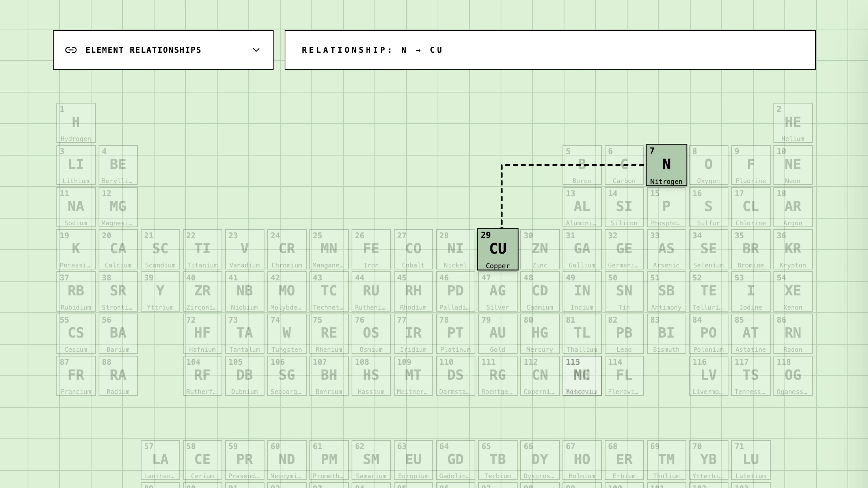Pick the Sodium (NA) element tile
The width and height of the screenshot is (868, 488).
[x=76, y=207]
